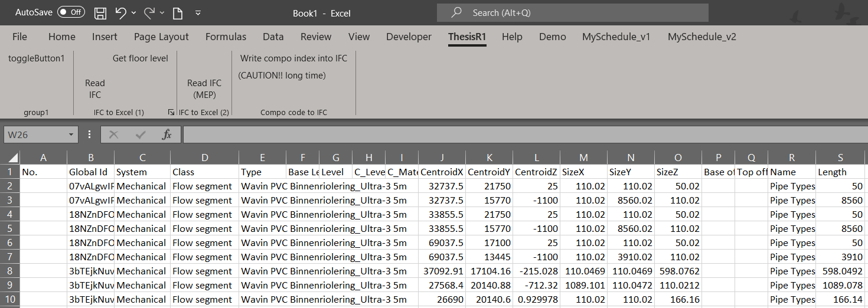Click Write compo index into IFC
The width and height of the screenshot is (868, 308).
tap(293, 58)
